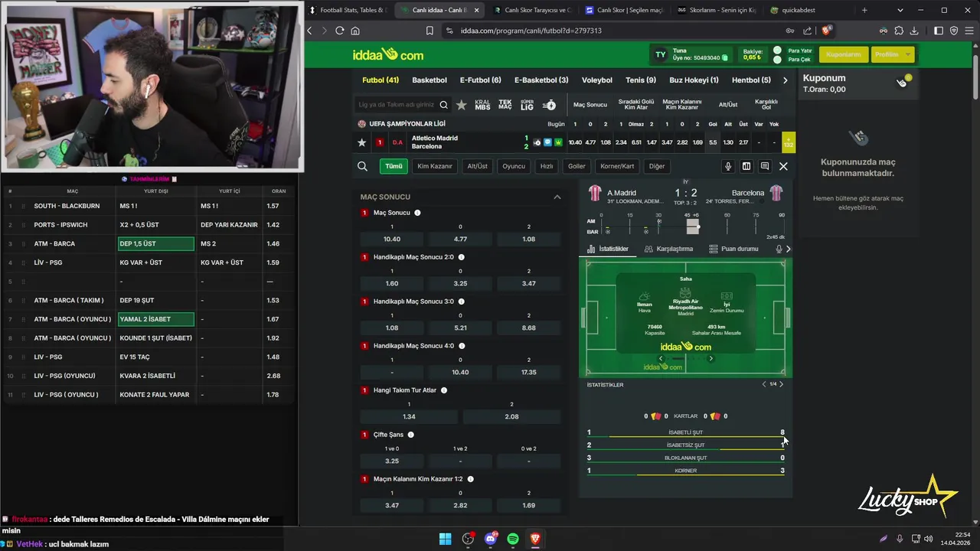Bet Maç Sonucu odds 10.40
Viewport: 980px width, 551px height.
[392, 239]
